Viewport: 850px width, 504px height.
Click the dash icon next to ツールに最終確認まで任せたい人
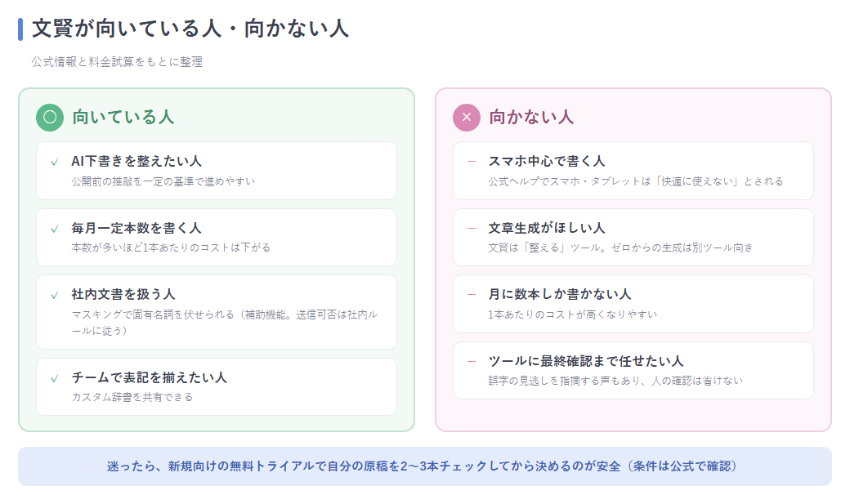click(472, 361)
